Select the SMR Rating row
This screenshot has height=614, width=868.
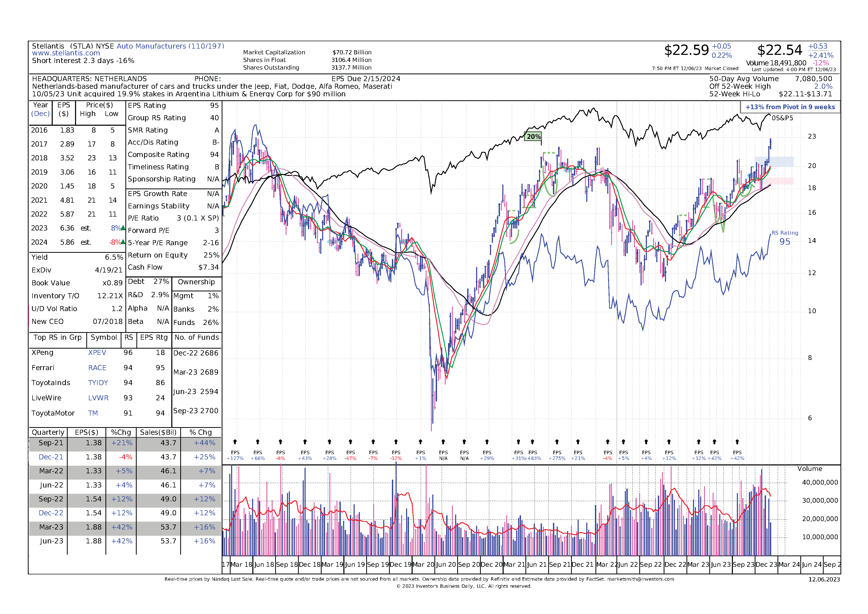tap(174, 130)
